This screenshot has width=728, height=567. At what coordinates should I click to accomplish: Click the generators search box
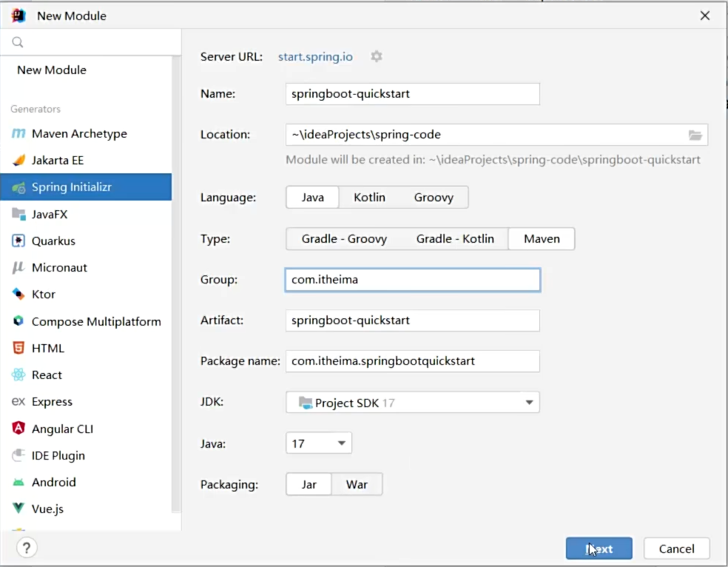[x=90, y=42]
